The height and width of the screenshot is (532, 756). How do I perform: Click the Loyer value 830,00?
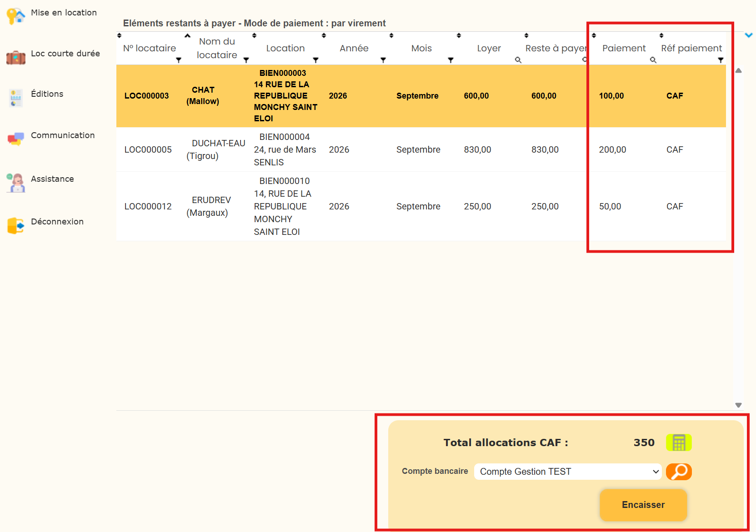[x=477, y=149]
